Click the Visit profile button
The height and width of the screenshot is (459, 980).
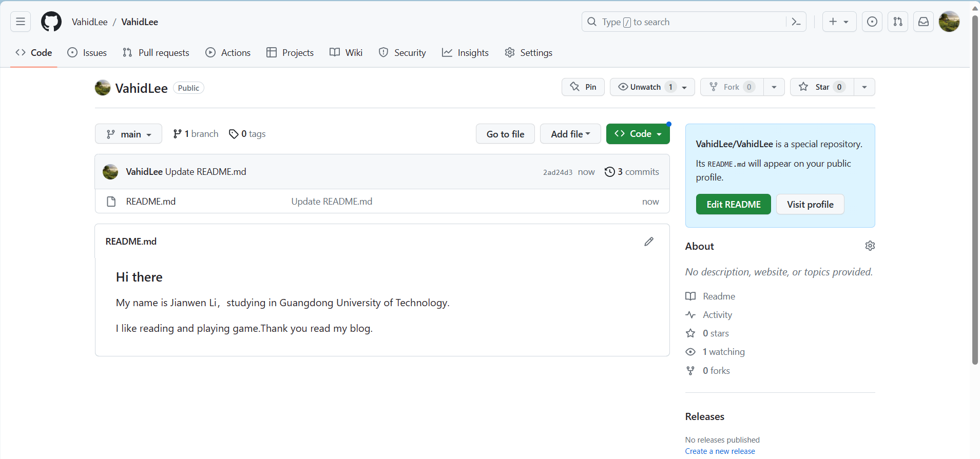tap(810, 204)
